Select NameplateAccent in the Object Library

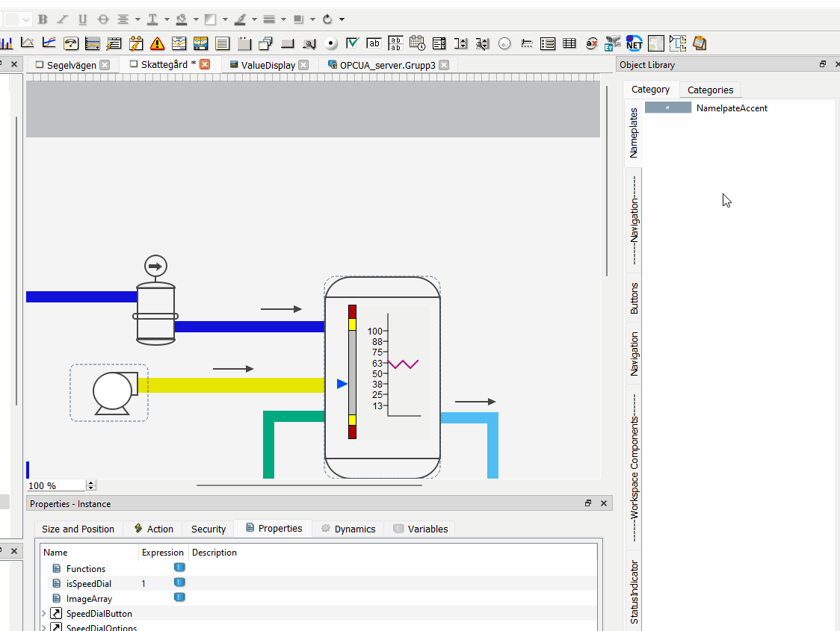[x=731, y=108]
